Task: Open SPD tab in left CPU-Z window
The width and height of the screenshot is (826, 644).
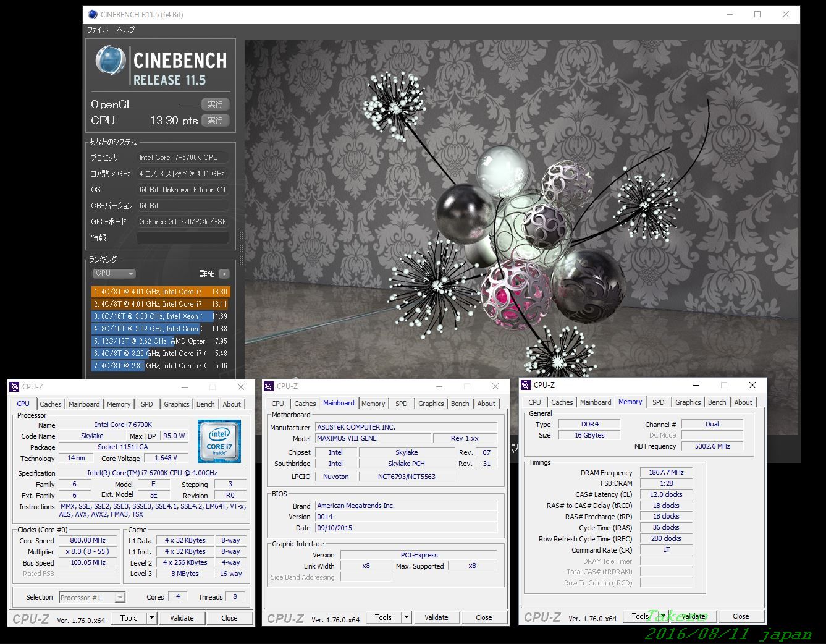Action: [147, 404]
